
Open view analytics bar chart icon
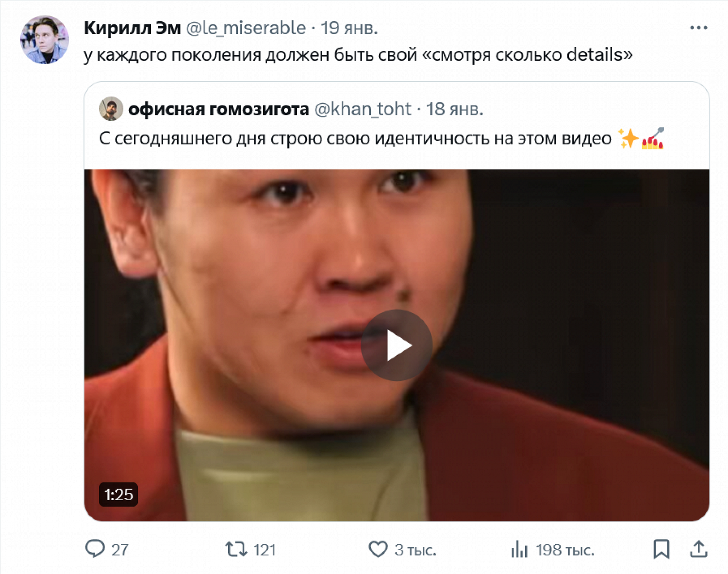(x=519, y=549)
